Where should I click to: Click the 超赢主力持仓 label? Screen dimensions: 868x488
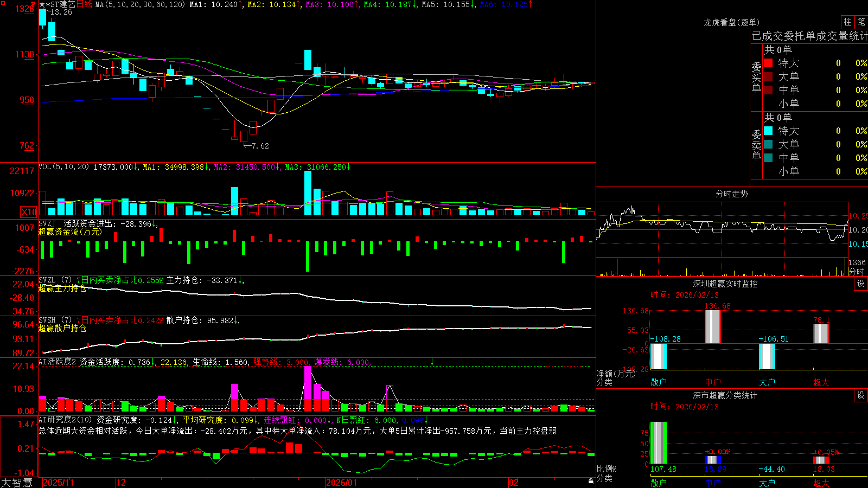(62, 288)
